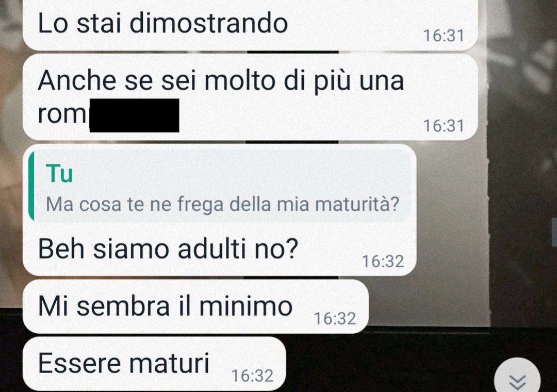557x392 pixels.
Task: Tap the green bar of the quoted reply
Action: 31,186
